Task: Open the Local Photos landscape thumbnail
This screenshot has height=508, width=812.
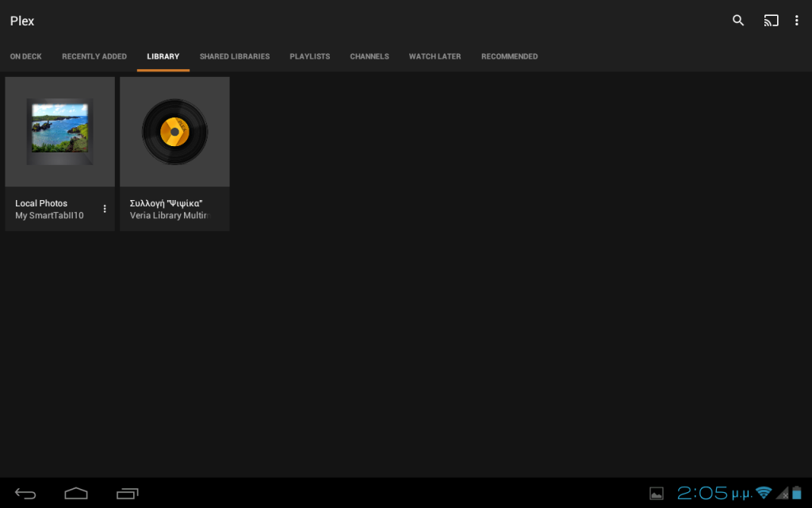Action: tap(60, 131)
